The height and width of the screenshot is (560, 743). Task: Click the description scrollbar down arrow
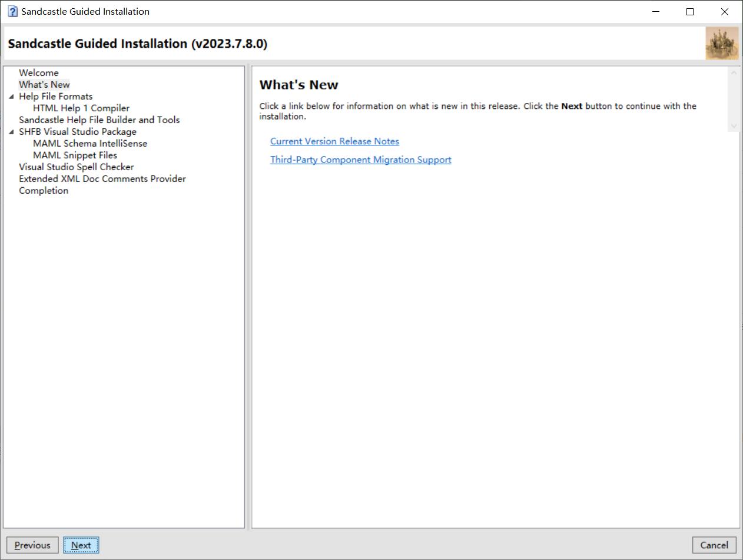(734, 126)
